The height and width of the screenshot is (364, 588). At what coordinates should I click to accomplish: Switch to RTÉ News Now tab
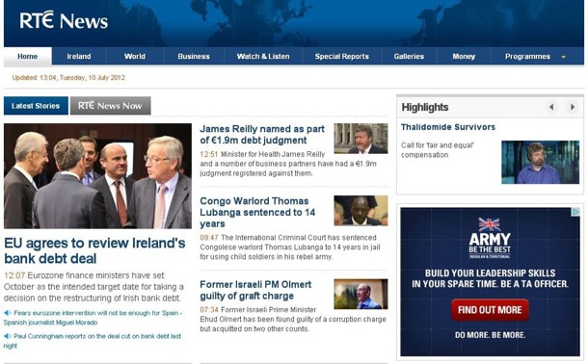(x=110, y=106)
